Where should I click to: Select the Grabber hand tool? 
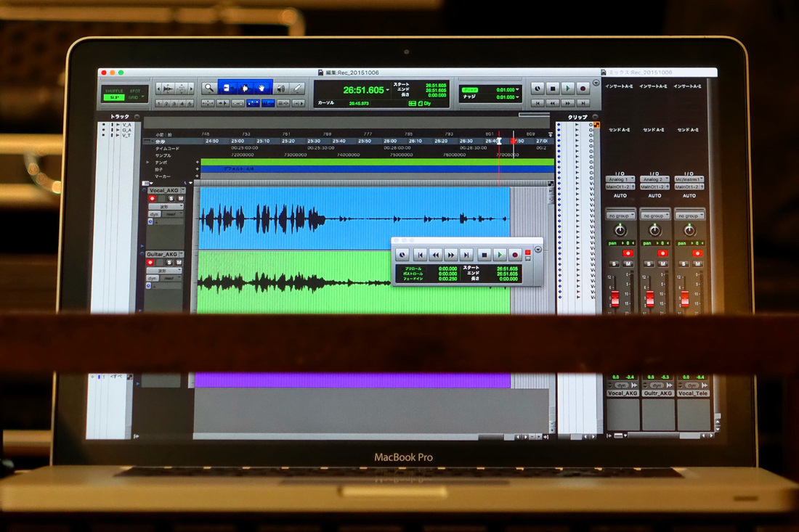coord(262,88)
